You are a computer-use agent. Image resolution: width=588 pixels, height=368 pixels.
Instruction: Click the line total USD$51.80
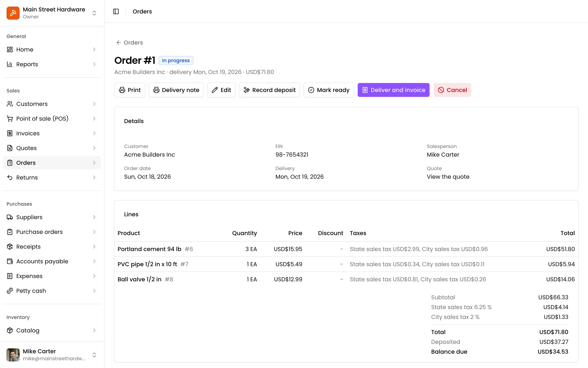point(560,249)
